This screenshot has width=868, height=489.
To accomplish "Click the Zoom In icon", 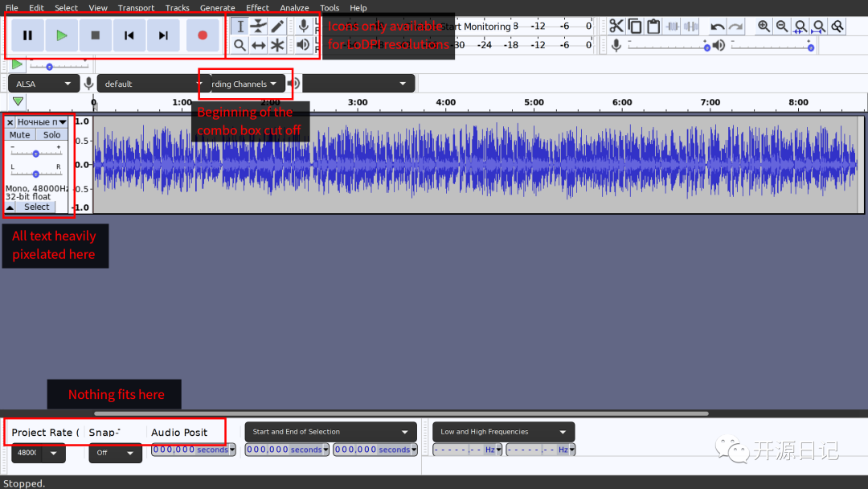I will (x=764, y=26).
